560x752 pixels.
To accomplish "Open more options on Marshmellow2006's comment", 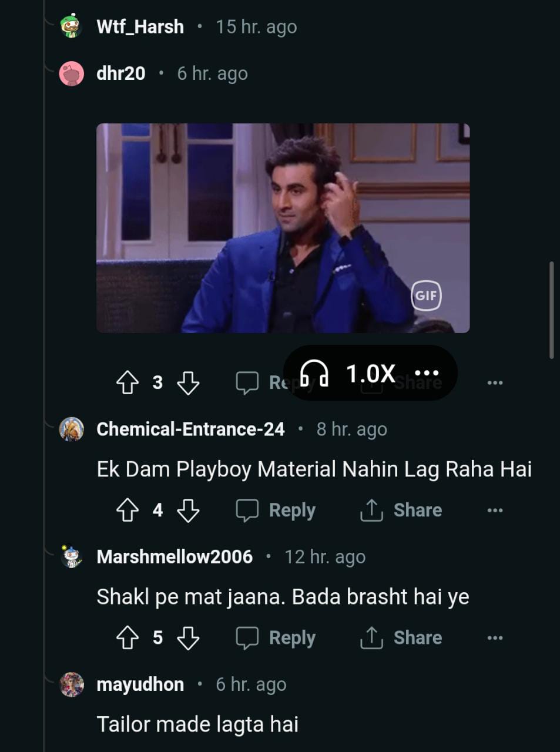I will click(495, 637).
